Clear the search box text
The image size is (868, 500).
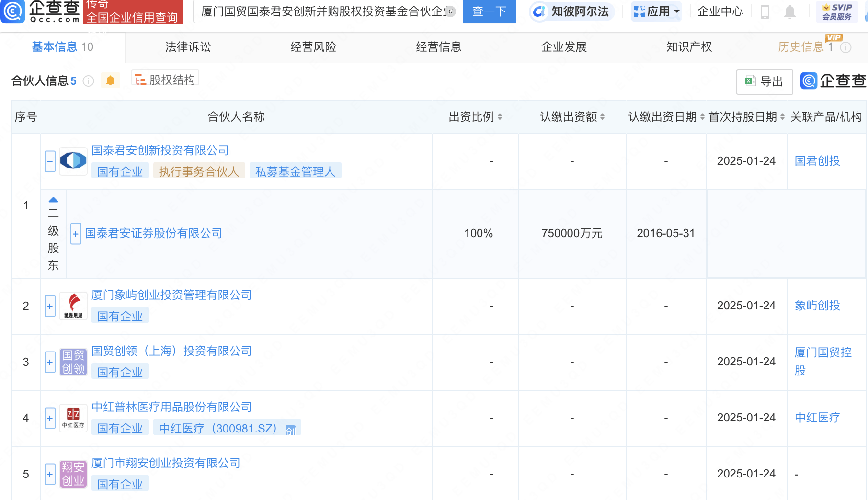point(449,11)
